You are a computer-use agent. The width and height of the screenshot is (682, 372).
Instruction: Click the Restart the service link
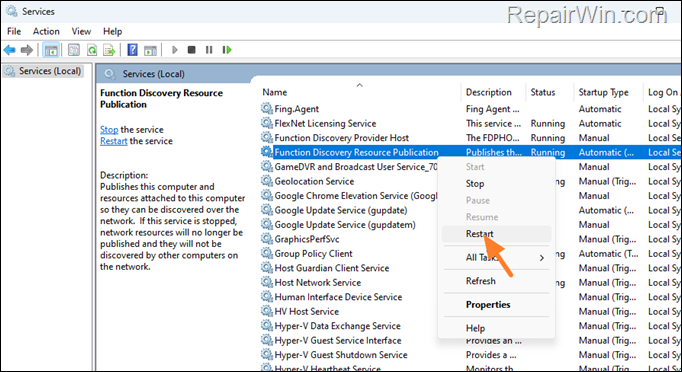pyautogui.click(x=114, y=141)
